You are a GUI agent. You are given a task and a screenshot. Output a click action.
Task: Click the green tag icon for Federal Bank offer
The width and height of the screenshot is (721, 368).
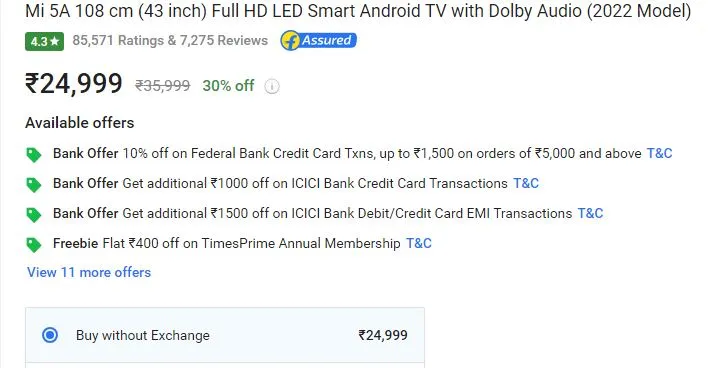(34, 155)
